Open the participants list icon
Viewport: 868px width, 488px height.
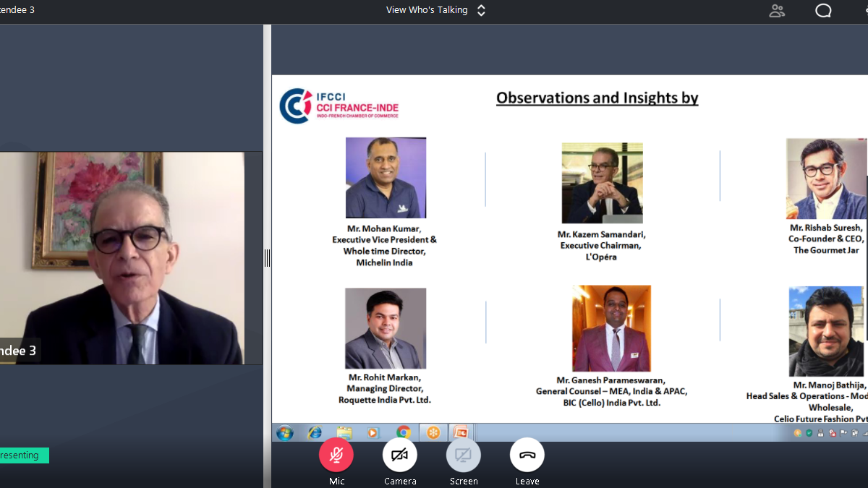pos(777,11)
